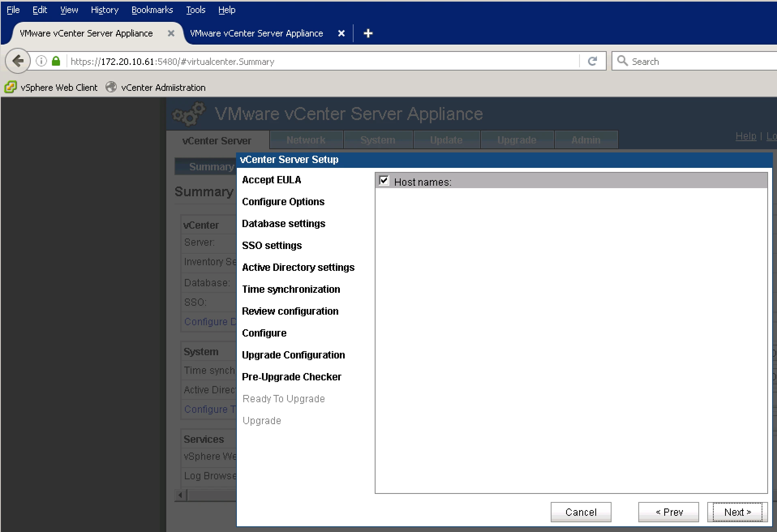The image size is (777, 532).
Task: Open new tab with plus icon
Action: click(368, 33)
